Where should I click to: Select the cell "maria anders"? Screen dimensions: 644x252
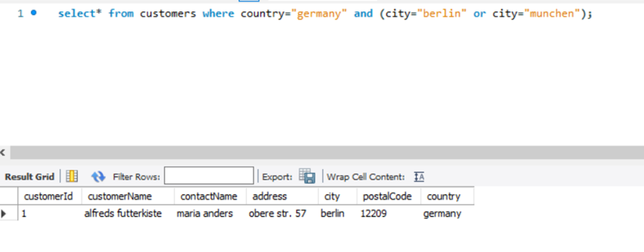(210, 214)
